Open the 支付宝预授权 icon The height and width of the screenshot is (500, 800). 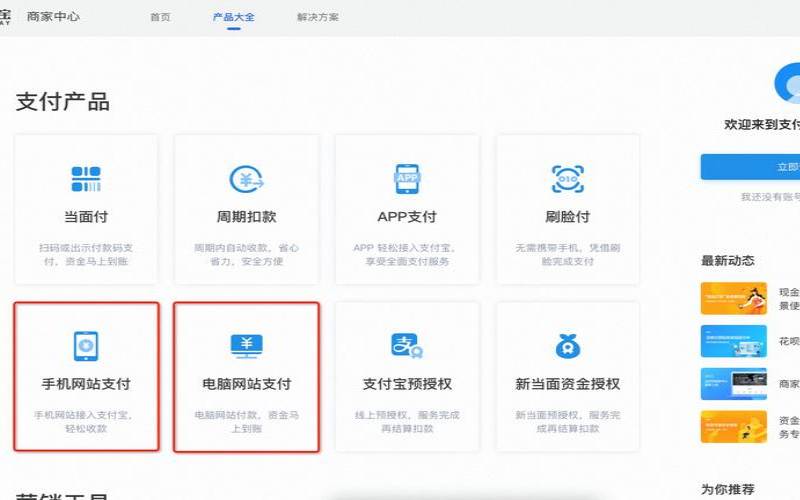coord(407,346)
